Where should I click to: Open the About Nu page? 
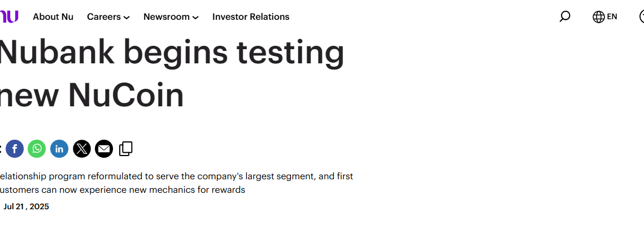tap(53, 17)
